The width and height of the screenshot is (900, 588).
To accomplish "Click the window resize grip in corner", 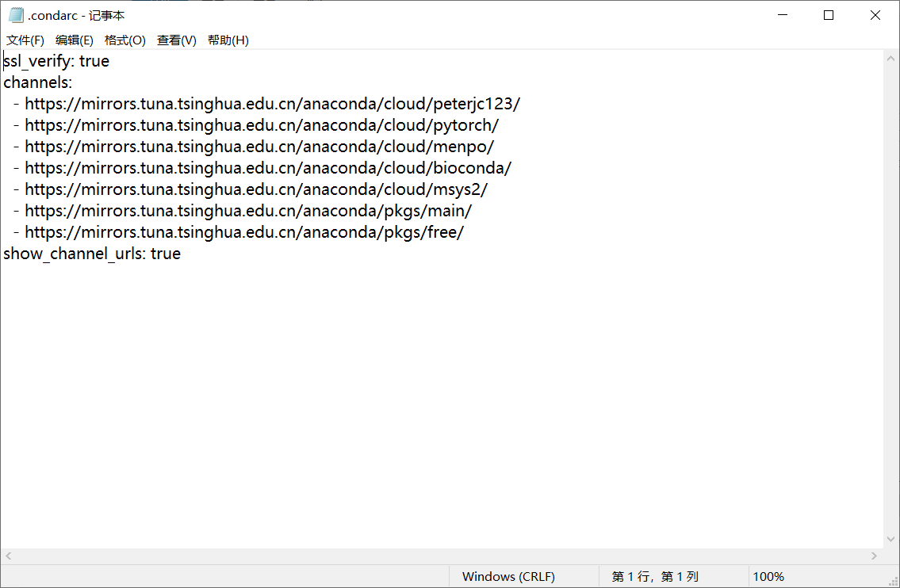I will (x=893, y=582).
